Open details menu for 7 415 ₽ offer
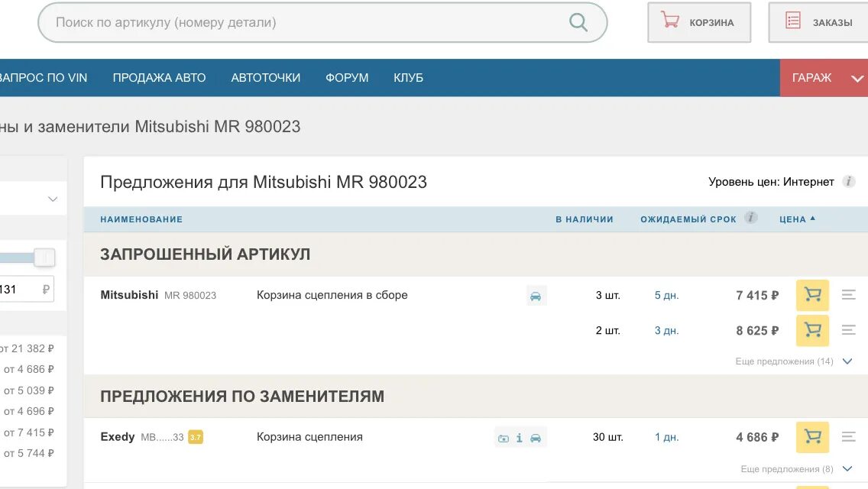 click(849, 295)
